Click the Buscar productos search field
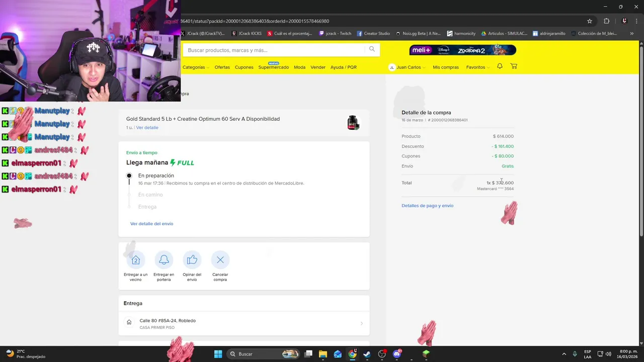The width and height of the screenshot is (644, 362). 274,50
